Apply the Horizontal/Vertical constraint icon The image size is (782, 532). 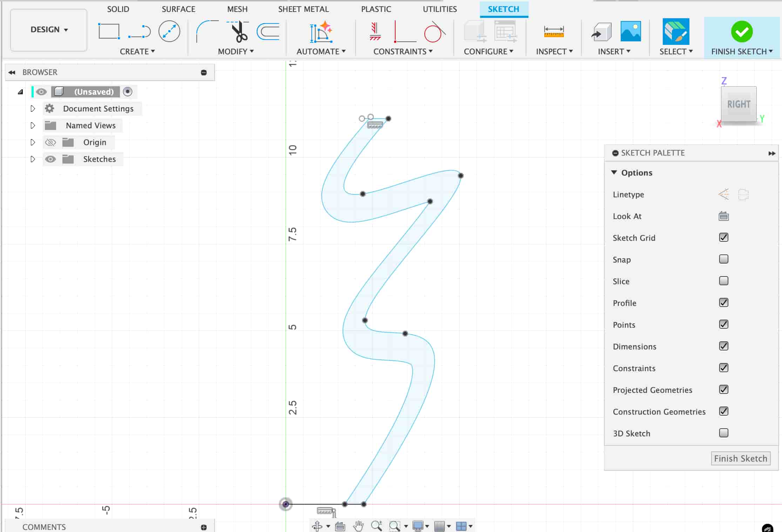pyautogui.click(x=375, y=31)
